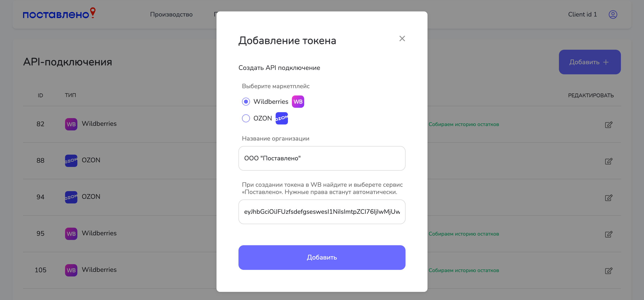The width and height of the screenshot is (644, 300).
Task: Edit API connection row 95
Action: pyautogui.click(x=608, y=234)
